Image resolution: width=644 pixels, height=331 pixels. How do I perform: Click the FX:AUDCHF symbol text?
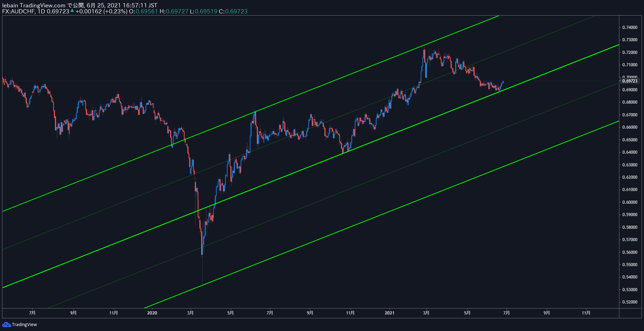[19, 11]
